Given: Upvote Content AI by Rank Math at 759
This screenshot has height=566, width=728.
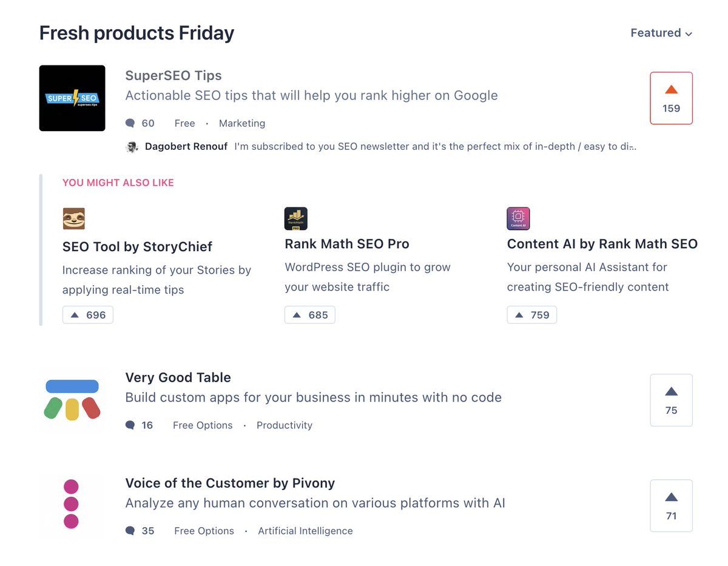Looking at the screenshot, I should tap(532, 315).
